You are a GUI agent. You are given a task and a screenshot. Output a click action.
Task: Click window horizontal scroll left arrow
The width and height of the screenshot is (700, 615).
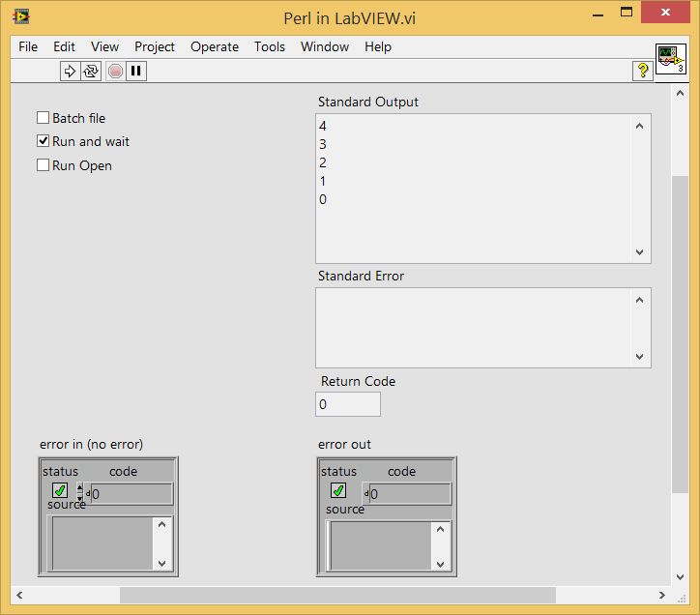19,595
